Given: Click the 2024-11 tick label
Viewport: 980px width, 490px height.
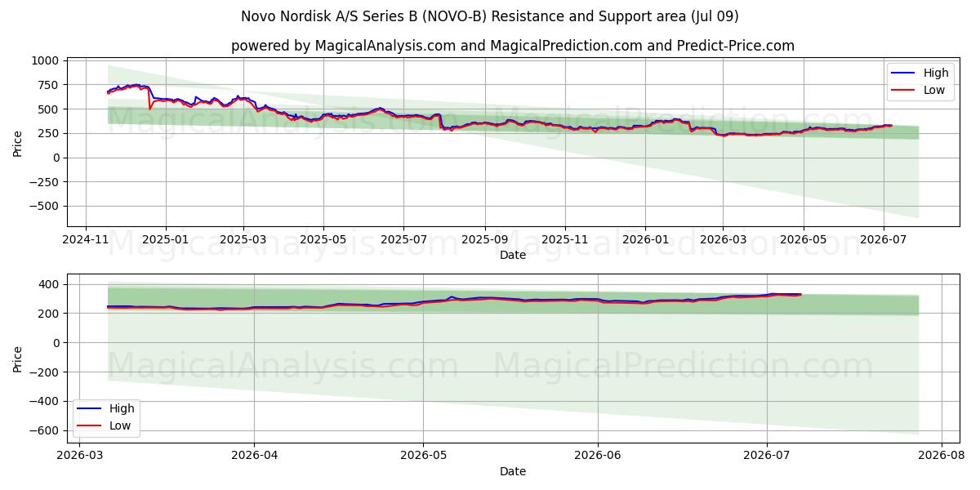Looking at the screenshot, I should tap(87, 240).
